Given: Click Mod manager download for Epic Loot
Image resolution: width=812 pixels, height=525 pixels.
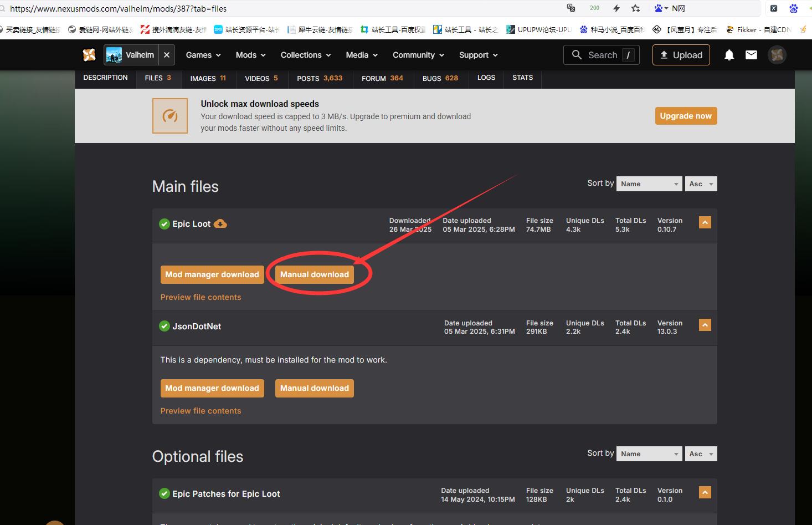Looking at the screenshot, I should pos(212,274).
